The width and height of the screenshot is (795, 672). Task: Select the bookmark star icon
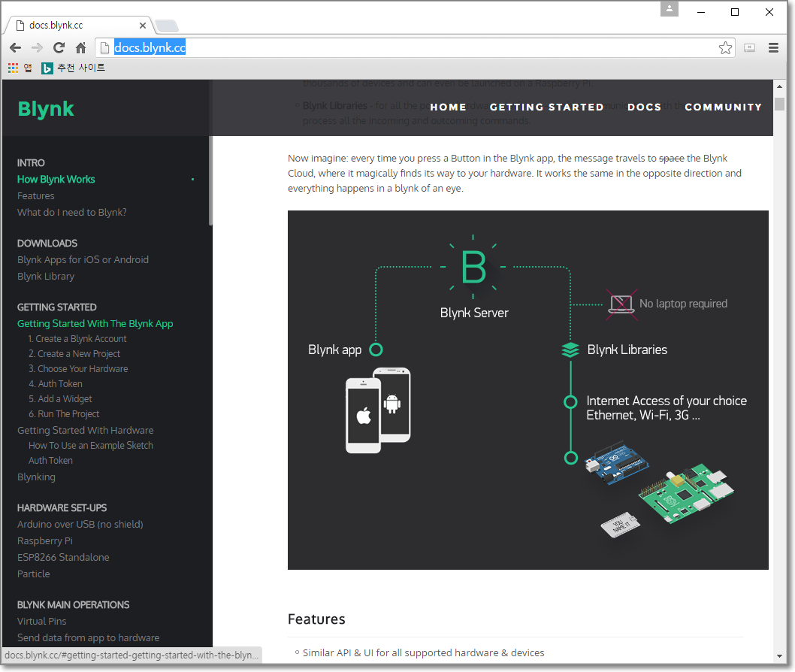click(x=725, y=47)
